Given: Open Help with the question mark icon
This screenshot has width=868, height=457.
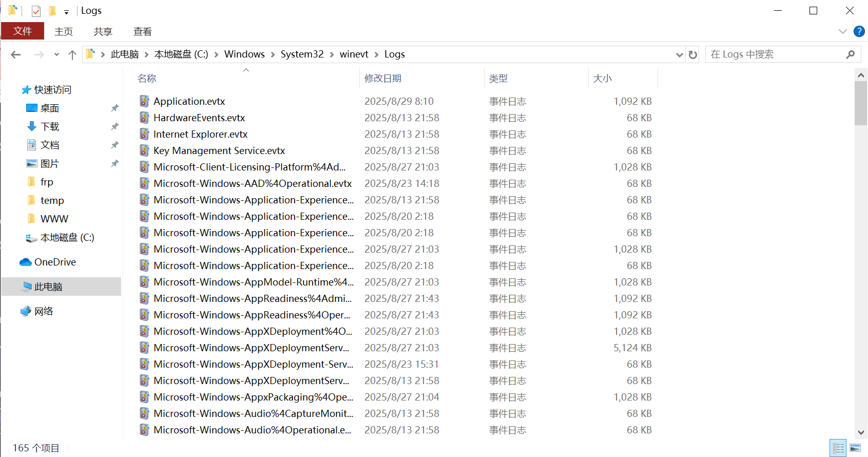Looking at the screenshot, I should [859, 31].
